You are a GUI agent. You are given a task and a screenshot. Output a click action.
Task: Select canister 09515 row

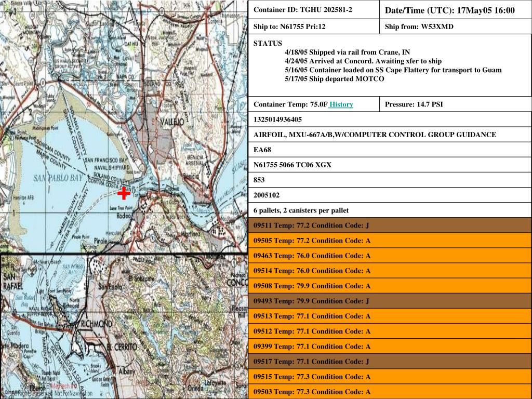coord(390,377)
